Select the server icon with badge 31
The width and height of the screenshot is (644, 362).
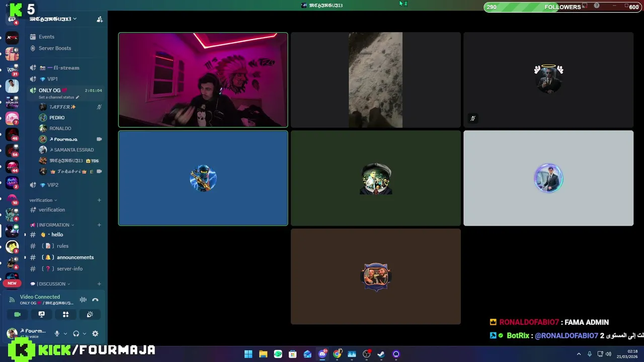coord(12,69)
